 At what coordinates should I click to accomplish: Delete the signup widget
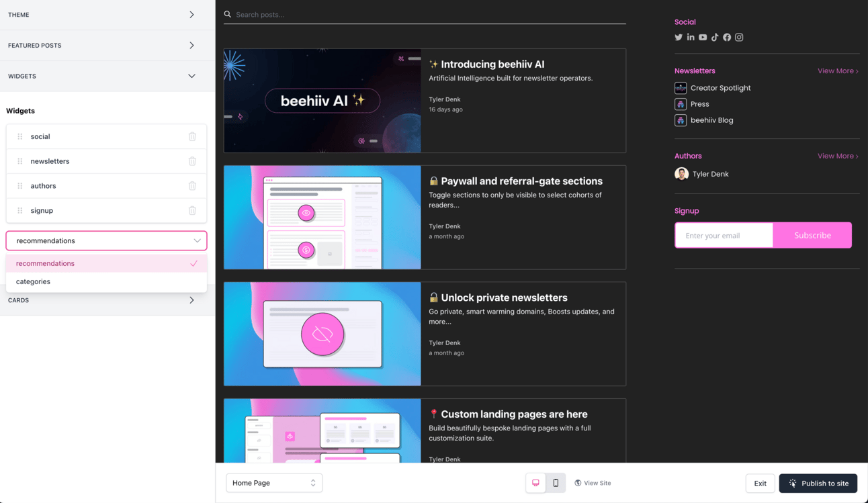click(x=192, y=210)
